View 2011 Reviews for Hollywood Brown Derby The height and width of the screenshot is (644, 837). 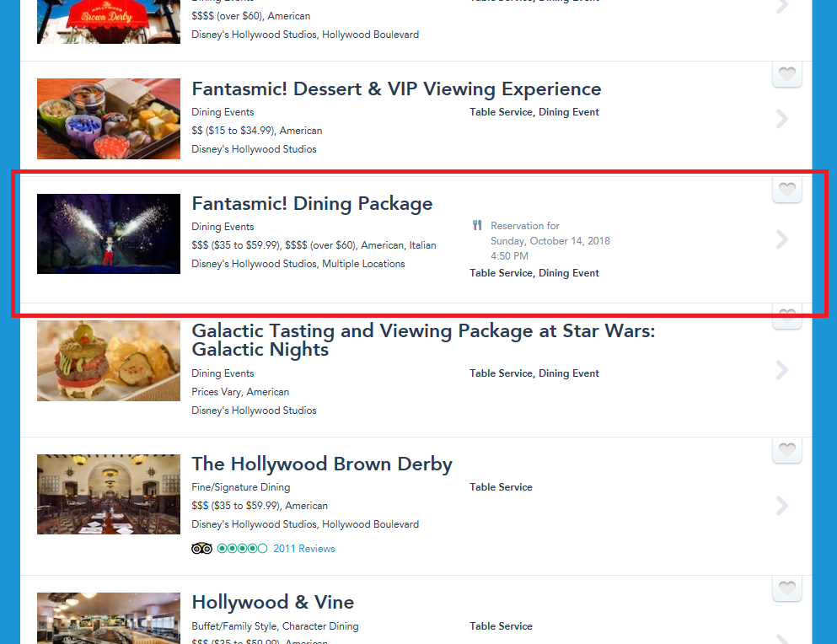303,549
